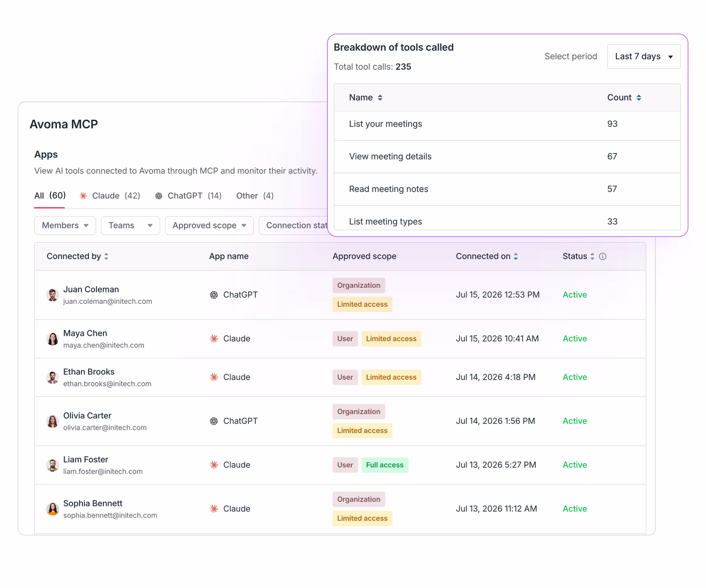This screenshot has width=706, height=588.
Task: Click the ChatGPT icon in the tabs
Action: point(159,196)
